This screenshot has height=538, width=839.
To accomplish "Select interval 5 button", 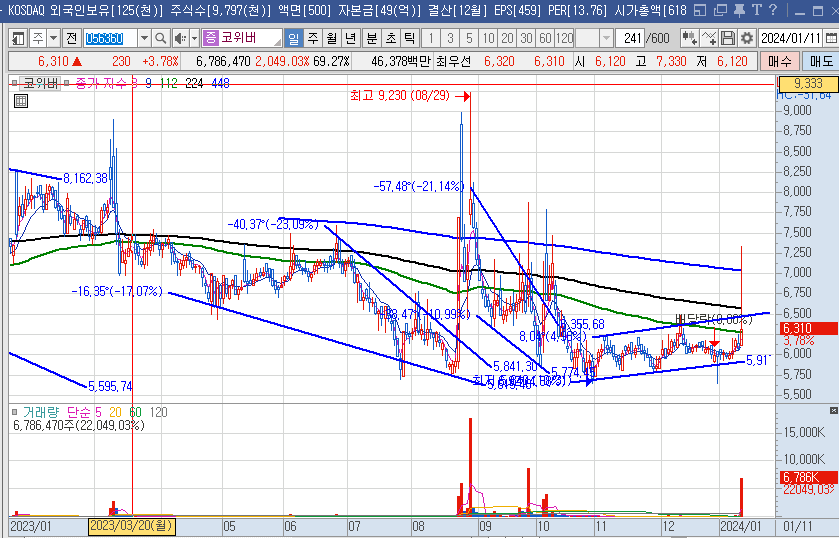I will click(x=469, y=38).
